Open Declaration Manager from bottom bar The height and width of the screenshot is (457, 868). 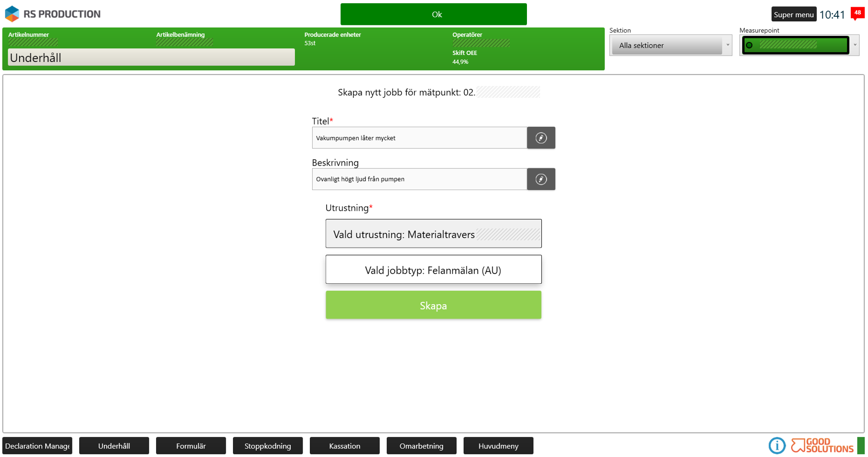pos(38,446)
